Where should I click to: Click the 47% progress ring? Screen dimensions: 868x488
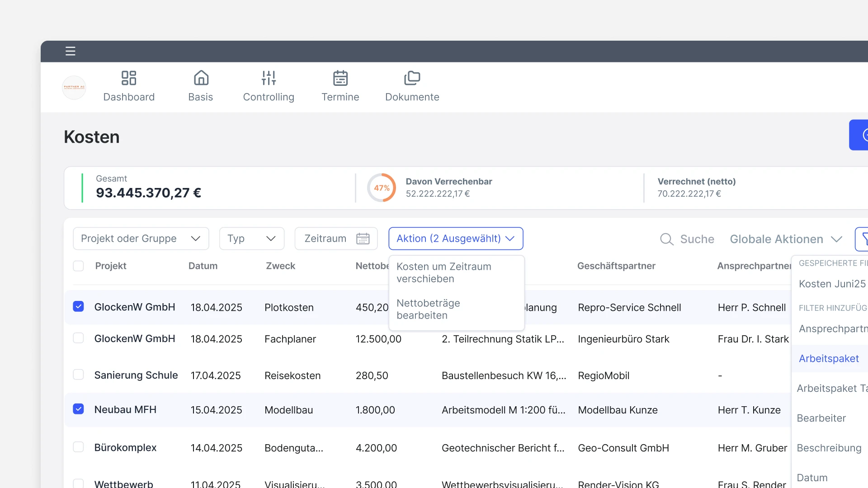382,188
